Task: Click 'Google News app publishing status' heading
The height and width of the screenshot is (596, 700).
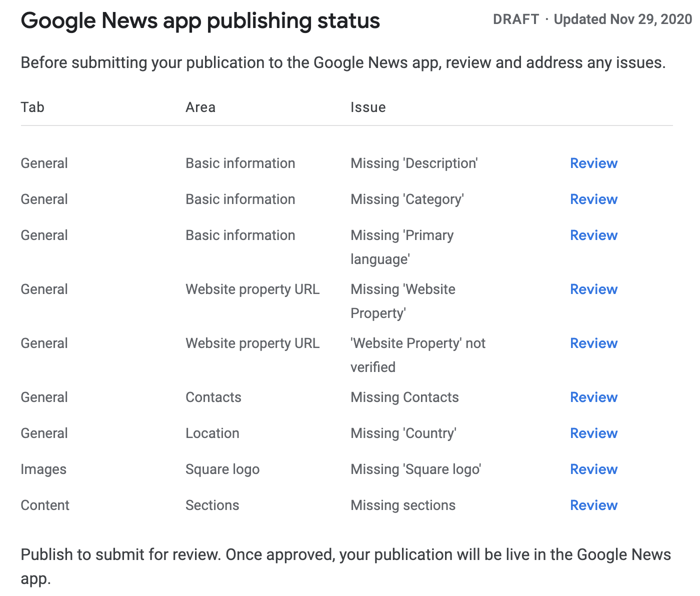Action: (200, 21)
